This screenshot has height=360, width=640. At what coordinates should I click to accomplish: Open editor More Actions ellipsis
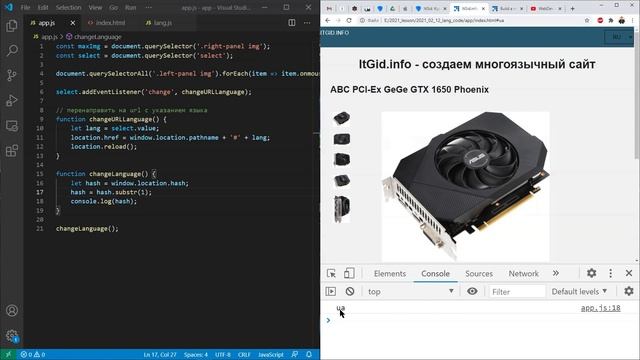307,23
